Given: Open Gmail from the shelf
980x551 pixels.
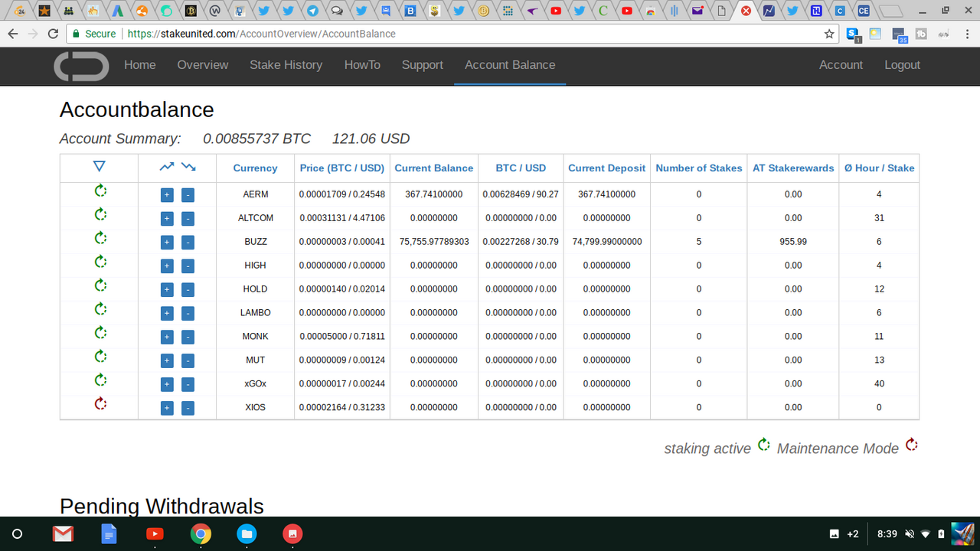Looking at the screenshot, I should tap(63, 533).
